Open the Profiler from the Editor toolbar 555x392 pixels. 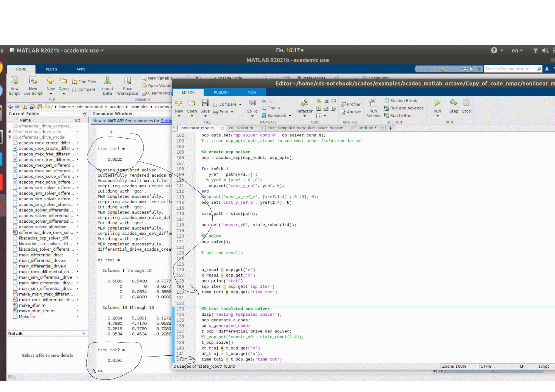click(351, 104)
